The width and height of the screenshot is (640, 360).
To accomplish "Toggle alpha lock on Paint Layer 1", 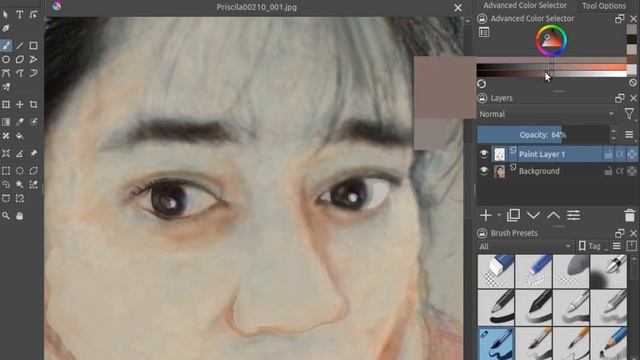I will click(632, 154).
